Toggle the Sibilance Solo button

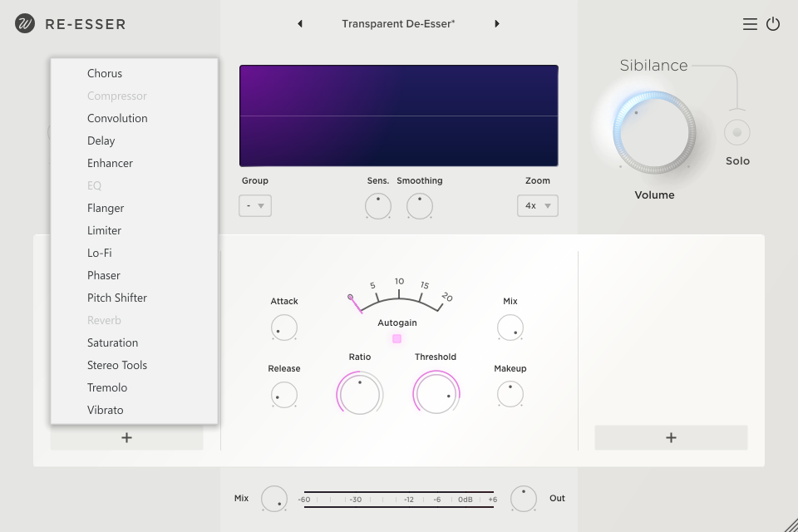pos(736,132)
